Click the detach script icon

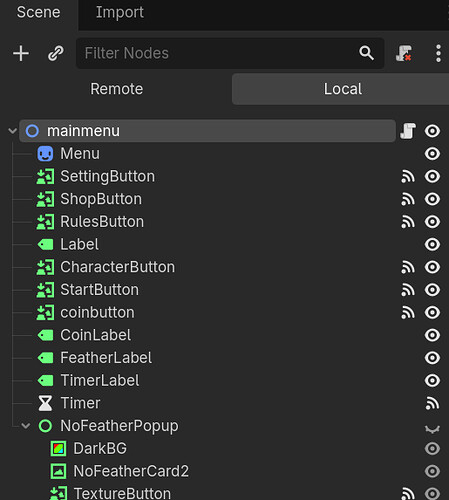coord(404,53)
